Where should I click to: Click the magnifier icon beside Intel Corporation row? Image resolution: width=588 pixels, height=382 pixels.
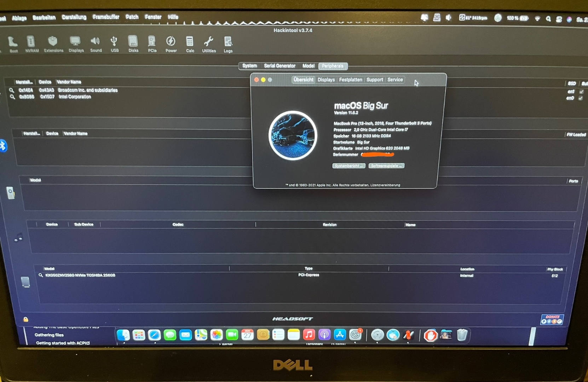point(12,97)
